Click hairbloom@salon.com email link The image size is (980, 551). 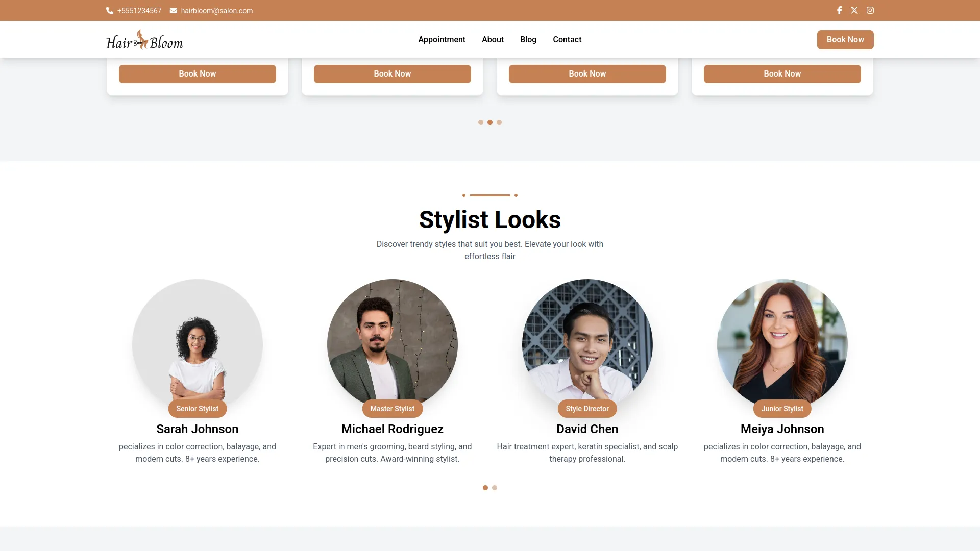pos(216,11)
